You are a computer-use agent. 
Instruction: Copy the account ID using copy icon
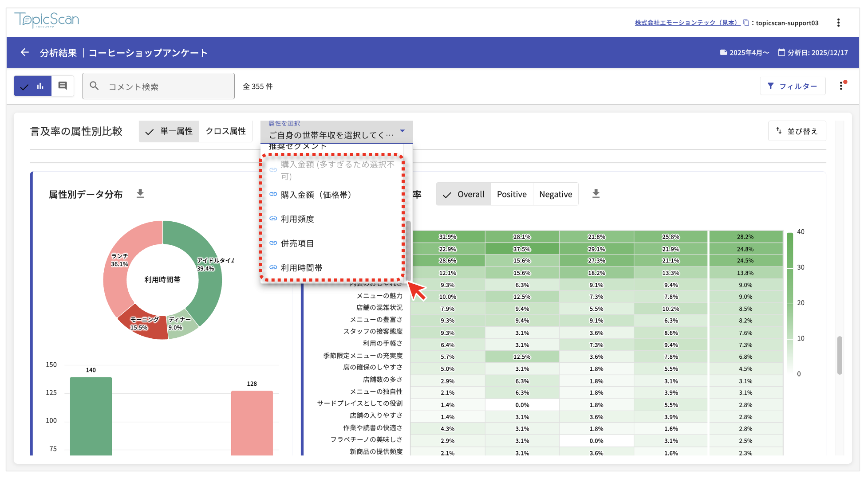tap(746, 23)
